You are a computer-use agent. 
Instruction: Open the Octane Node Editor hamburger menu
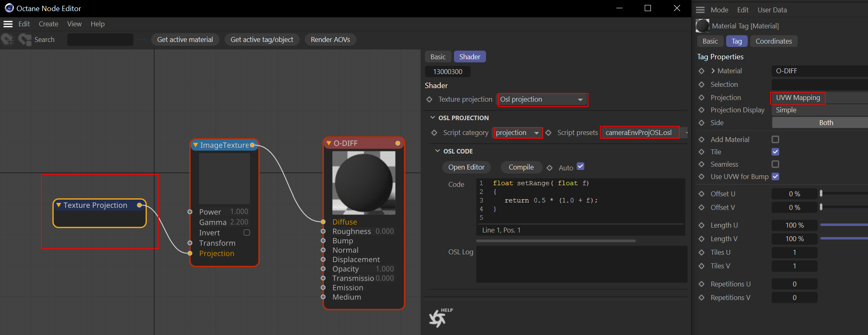8,24
